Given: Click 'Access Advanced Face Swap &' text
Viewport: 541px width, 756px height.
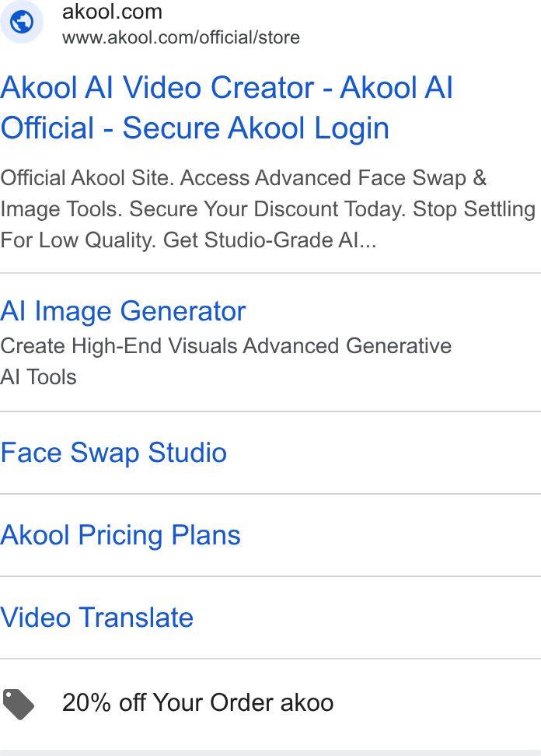Looking at the screenshot, I should pos(333,178).
